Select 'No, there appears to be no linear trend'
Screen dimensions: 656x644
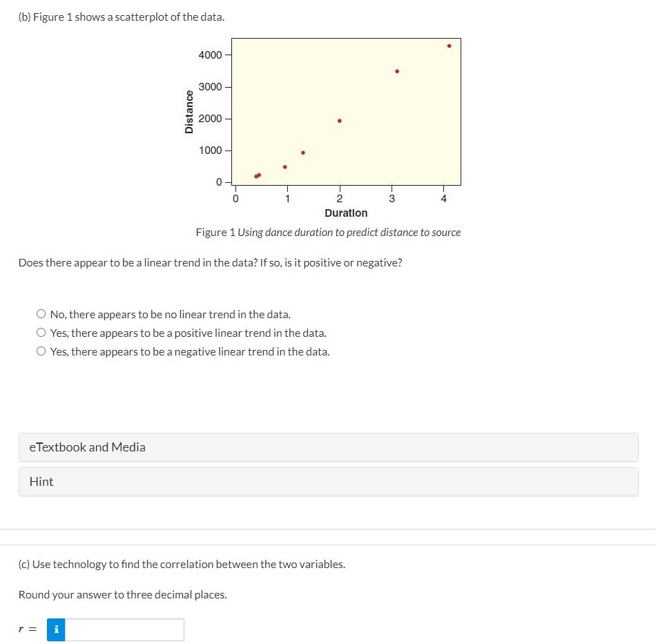click(x=41, y=313)
